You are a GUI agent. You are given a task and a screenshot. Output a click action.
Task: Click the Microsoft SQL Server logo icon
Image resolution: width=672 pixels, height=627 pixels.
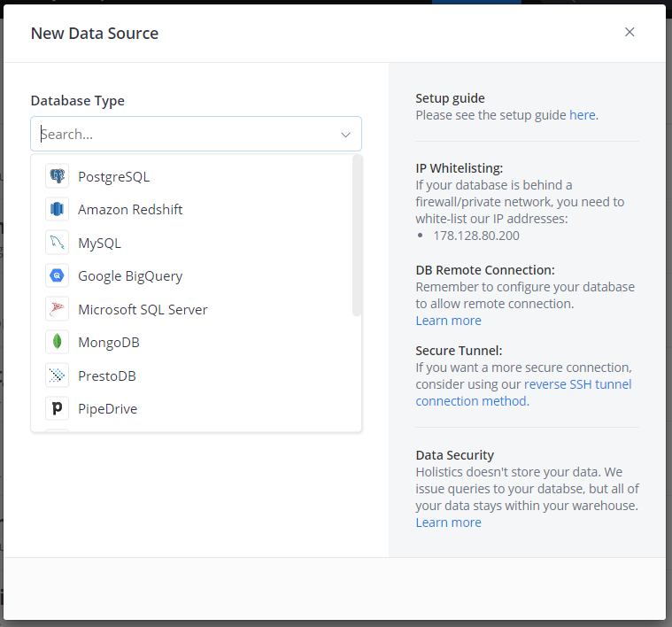point(57,309)
